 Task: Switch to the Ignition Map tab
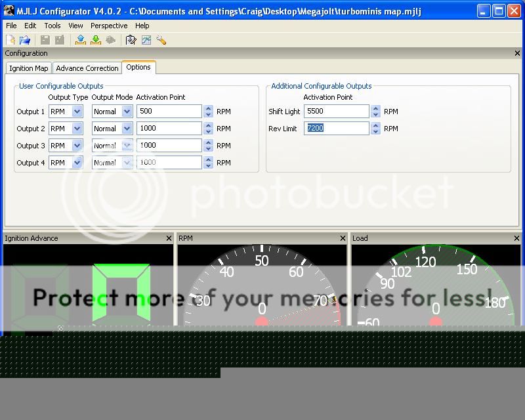(28, 68)
